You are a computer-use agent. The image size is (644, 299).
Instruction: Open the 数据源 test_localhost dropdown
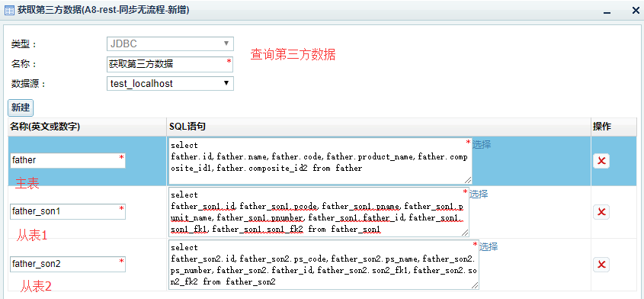tap(170, 83)
